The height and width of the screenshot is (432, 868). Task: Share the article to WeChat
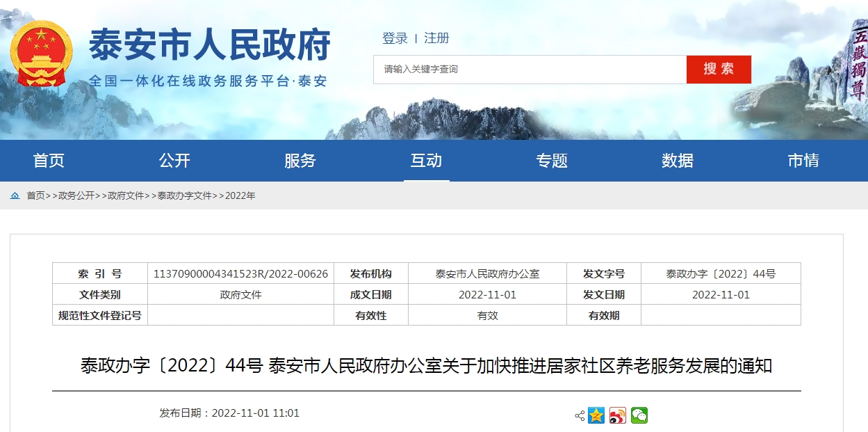tap(638, 415)
